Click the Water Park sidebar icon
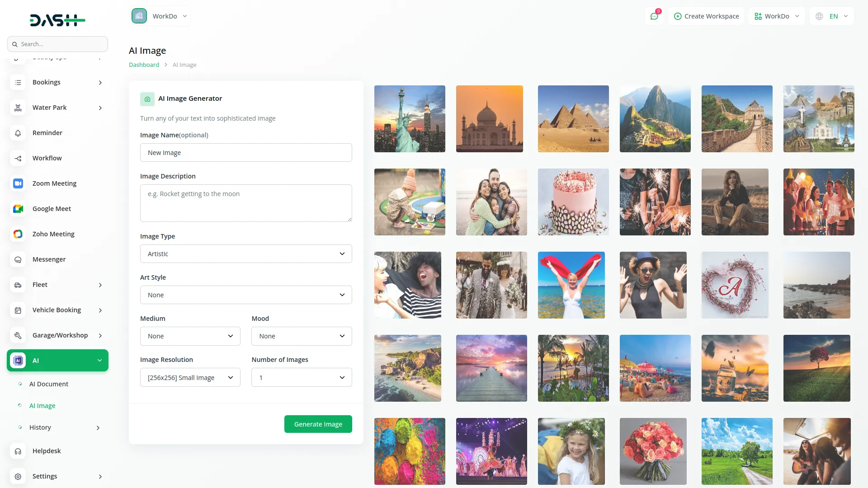 pos(18,108)
